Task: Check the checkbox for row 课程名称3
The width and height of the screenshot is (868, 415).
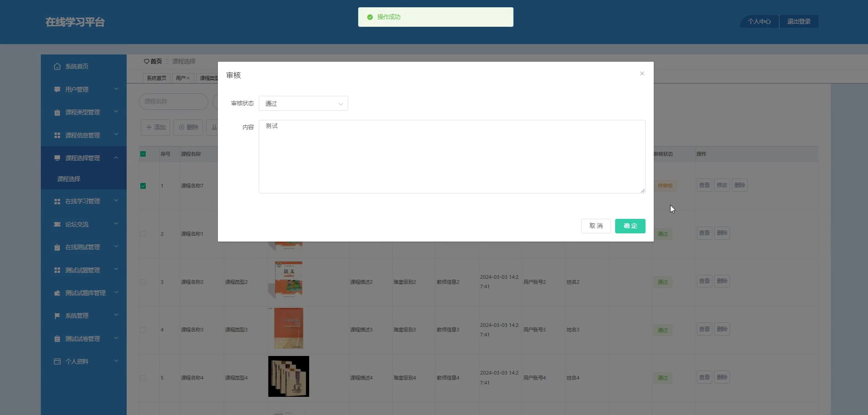Action: [143, 330]
